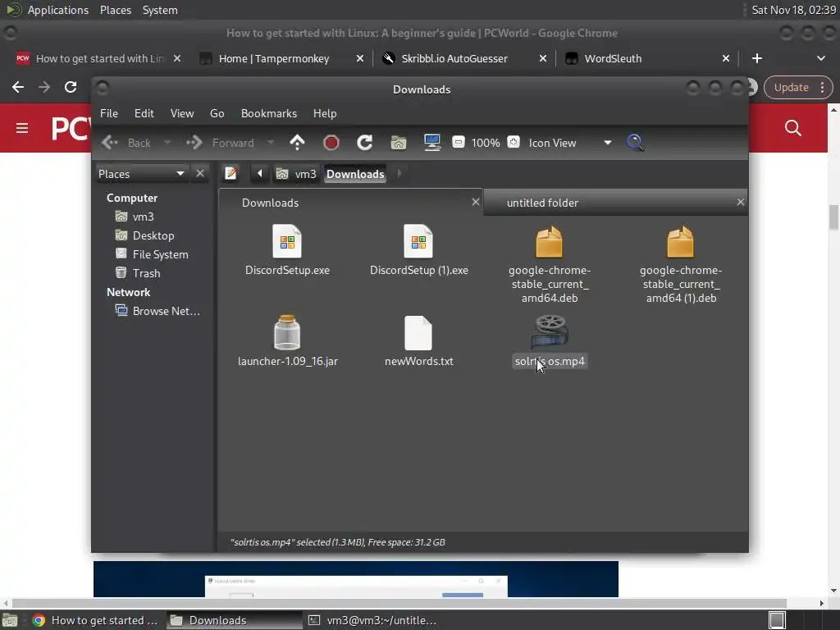
Task: Open the Bookmarks menu
Action: pos(269,113)
